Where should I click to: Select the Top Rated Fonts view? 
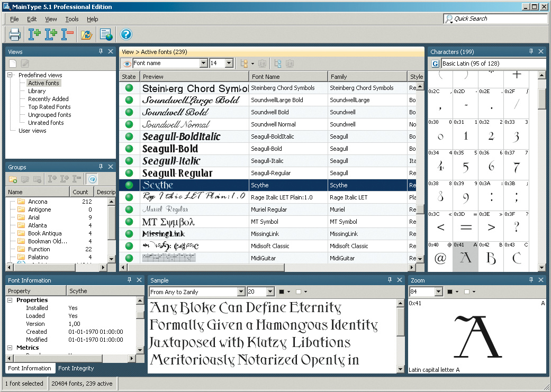point(49,107)
